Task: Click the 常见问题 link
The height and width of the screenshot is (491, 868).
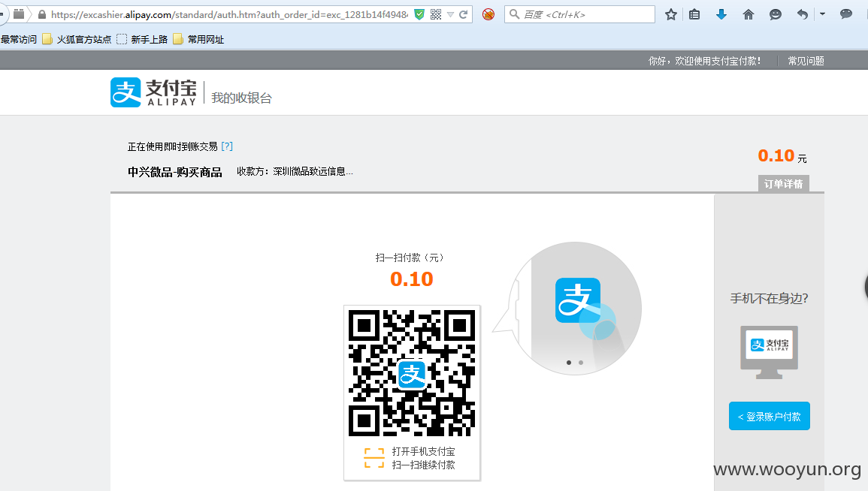Action: point(806,61)
